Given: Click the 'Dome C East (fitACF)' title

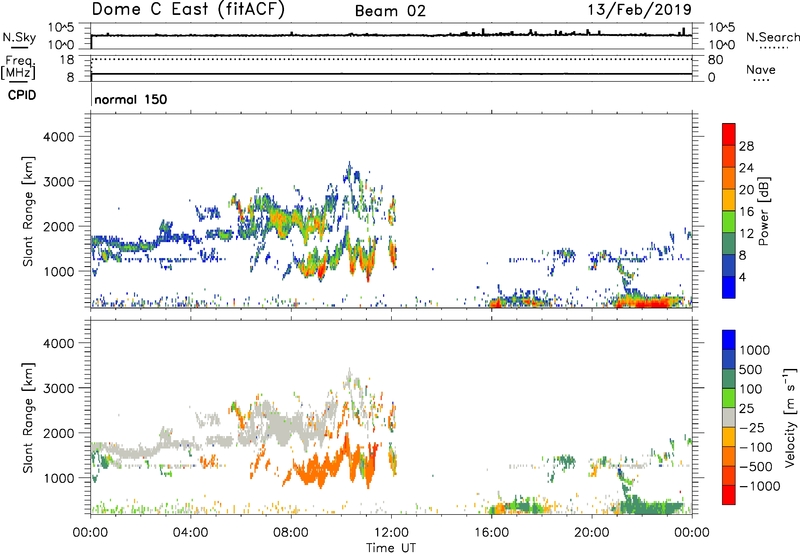Looking at the screenshot, I should [x=188, y=9].
